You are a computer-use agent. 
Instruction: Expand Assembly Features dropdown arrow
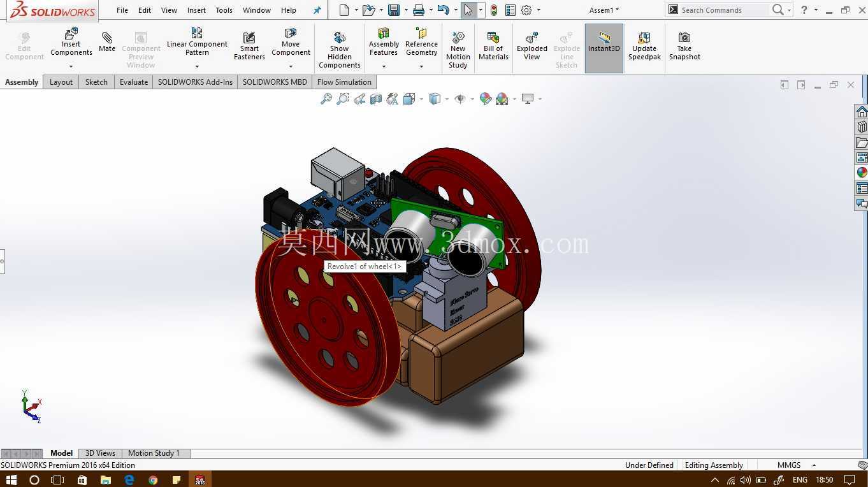pos(384,66)
